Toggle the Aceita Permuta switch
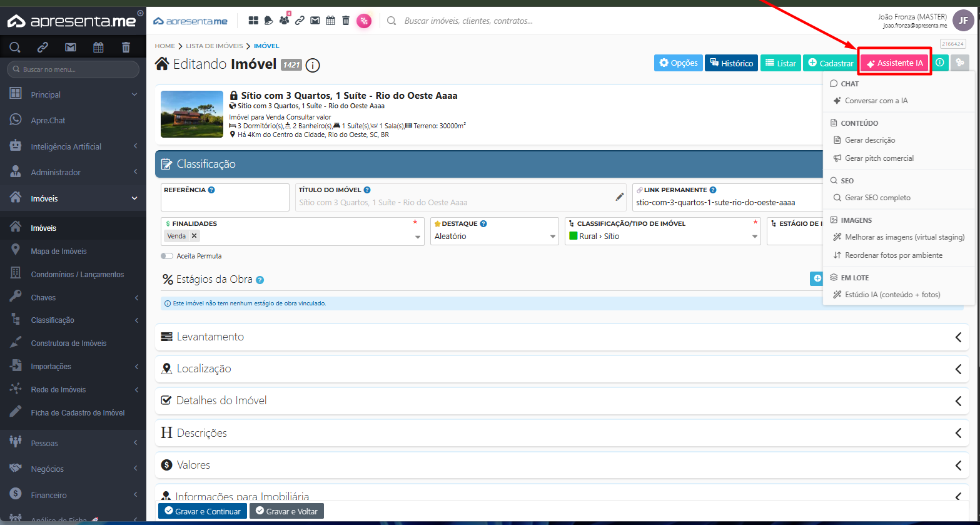The height and width of the screenshot is (525, 980). tap(167, 256)
